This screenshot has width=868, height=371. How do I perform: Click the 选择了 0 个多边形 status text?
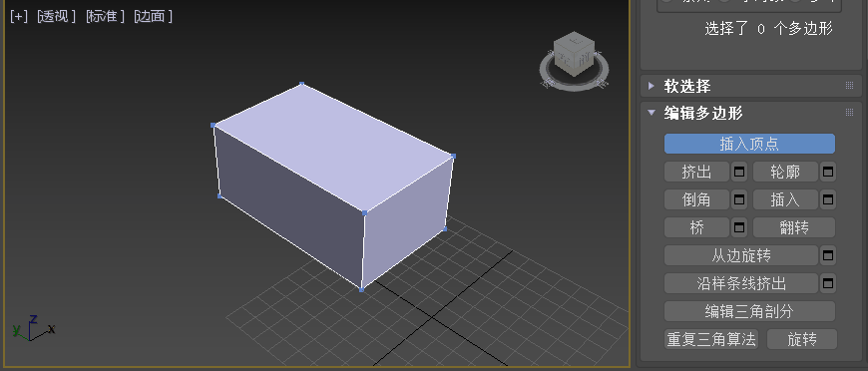click(768, 29)
